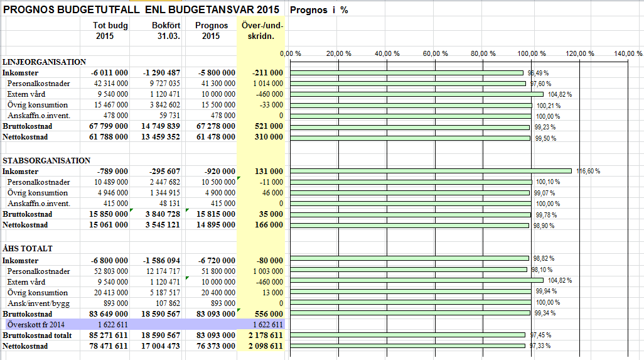This screenshot has width=644, height=360.
Task: Click the cell with value 9 727 035
Action: point(164,84)
